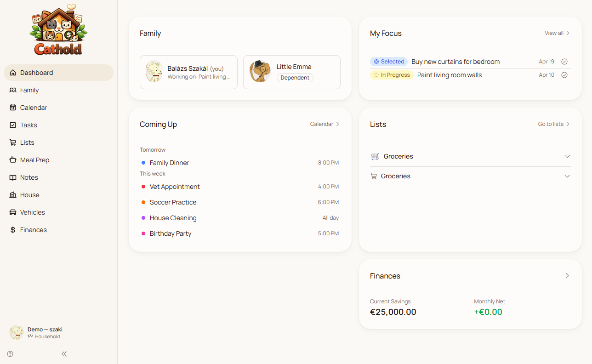Mark 'Buy new curtains for bedroom' complete
The height and width of the screenshot is (364, 592).
coord(564,62)
